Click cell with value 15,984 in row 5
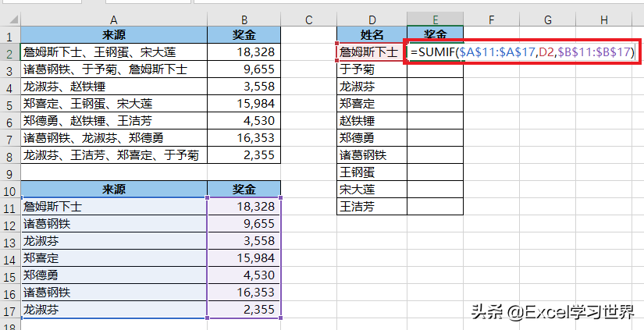The image size is (644, 330). coord(244,104)
